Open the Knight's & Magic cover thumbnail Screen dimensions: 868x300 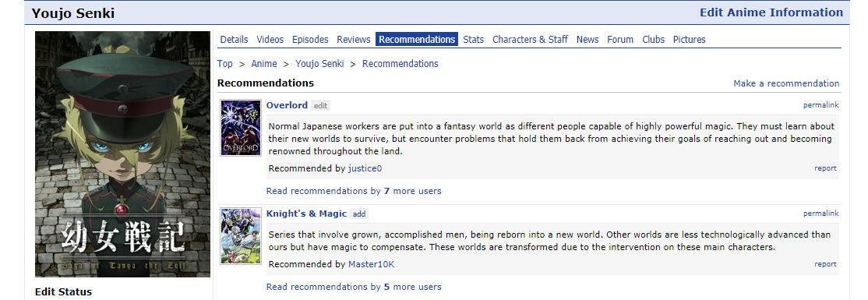click(x=240, y=236)
